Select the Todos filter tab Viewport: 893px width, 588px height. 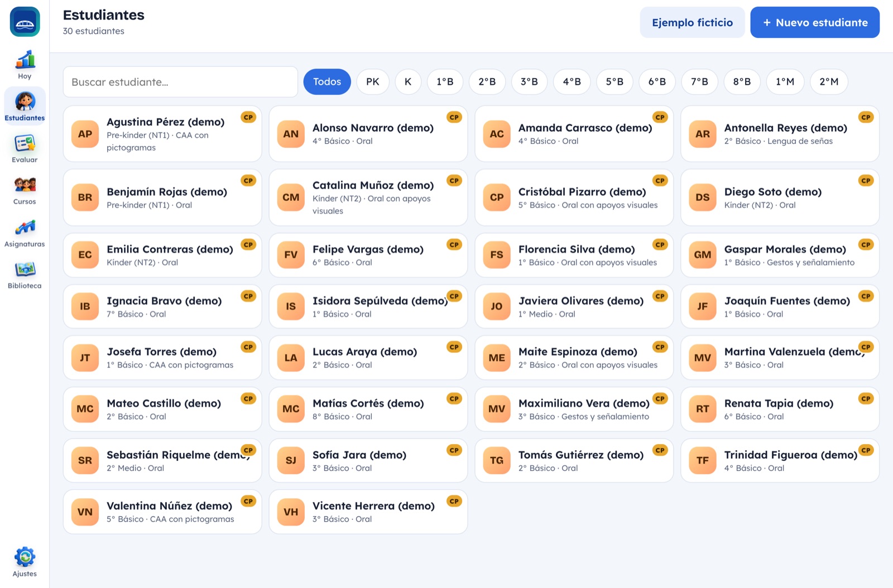coord(327,82)
